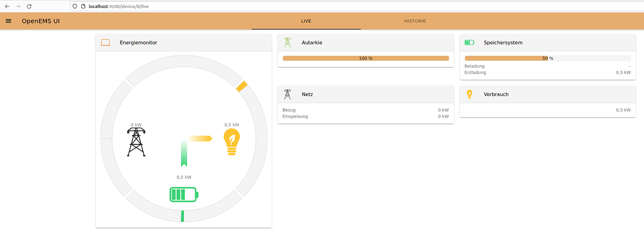The image size is (644, 233).
Task: Click the OpenEMS UI title
Action: tap(41, 21)
